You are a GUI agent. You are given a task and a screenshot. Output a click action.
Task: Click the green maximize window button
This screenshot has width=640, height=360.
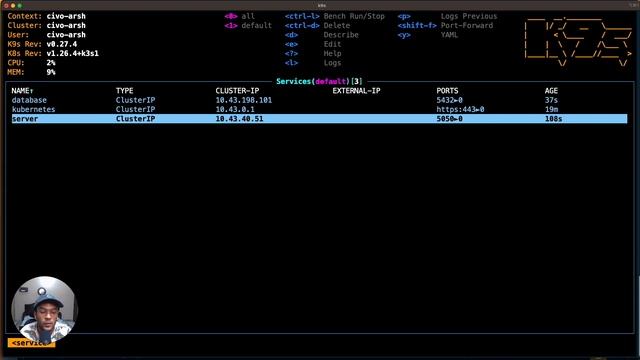click(x=20, y=5)
